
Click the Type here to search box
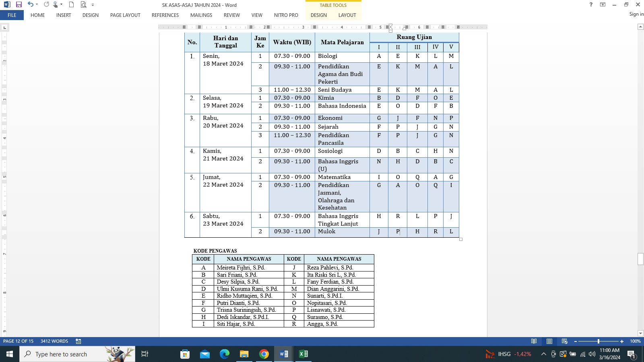click(x=77, y=354)
